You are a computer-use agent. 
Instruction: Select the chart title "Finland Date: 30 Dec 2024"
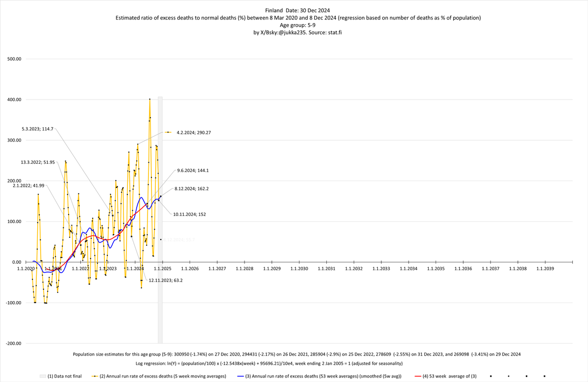coord(294,10)
